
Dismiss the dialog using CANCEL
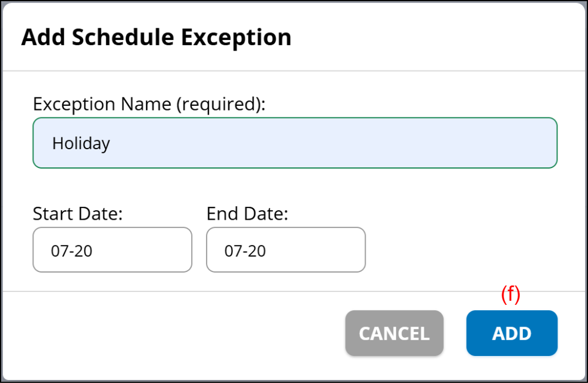[x=394, y=333]
